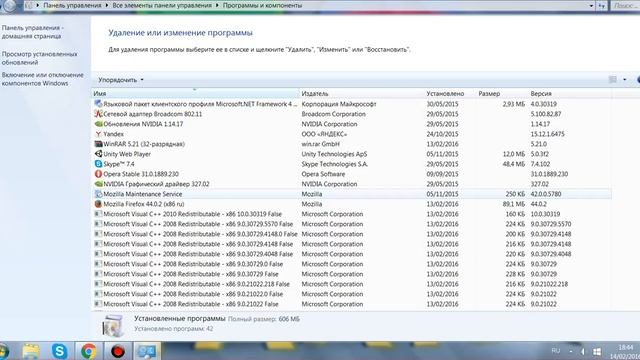The height and width of the screenshot is (360, 640).
Task: Sort by the Версия column header
Action: (569, 93)
